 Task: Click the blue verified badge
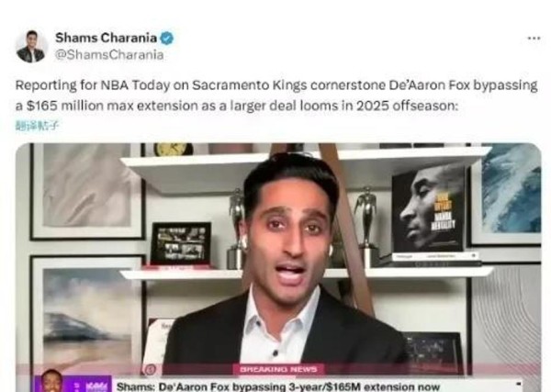point(167,38)
